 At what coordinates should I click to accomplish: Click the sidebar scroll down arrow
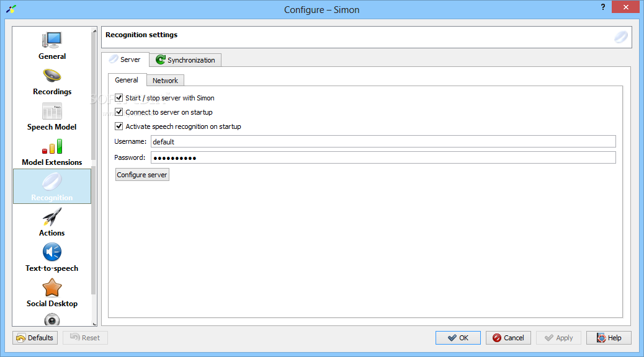coord(94,324)
